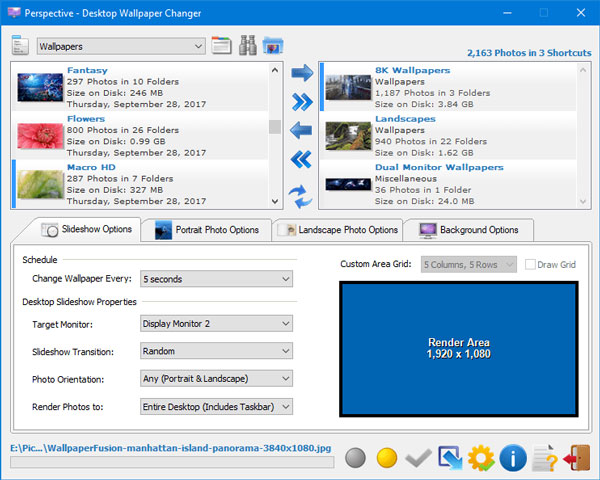Click the gray circle status button
600x480 pixels.
(355, 458)
